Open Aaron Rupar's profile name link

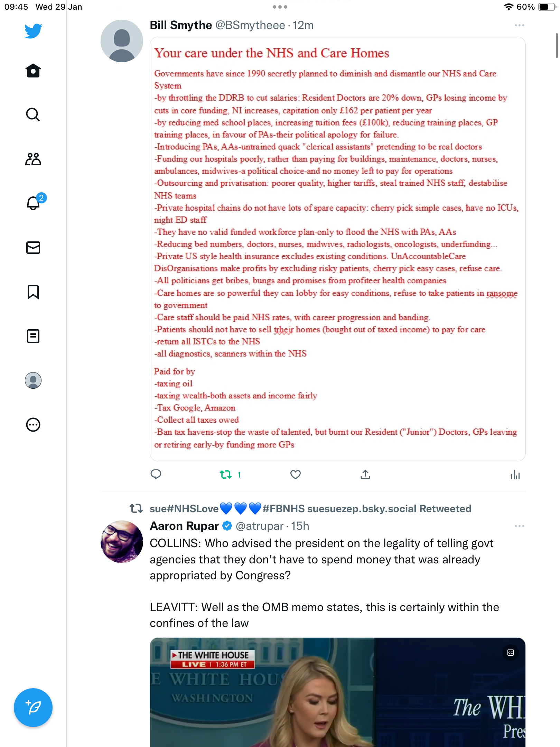tap(184, 526)
